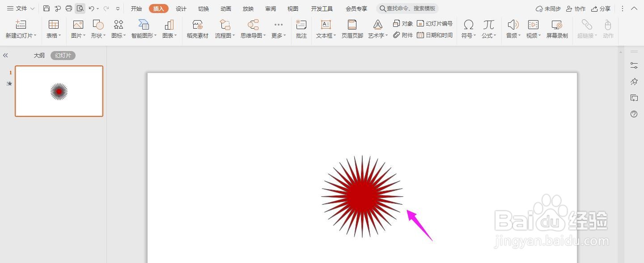This screenshot has width=644, height=263.
Task: Open the 形状 shapes dropdown
Action: [x=98, y=35]
